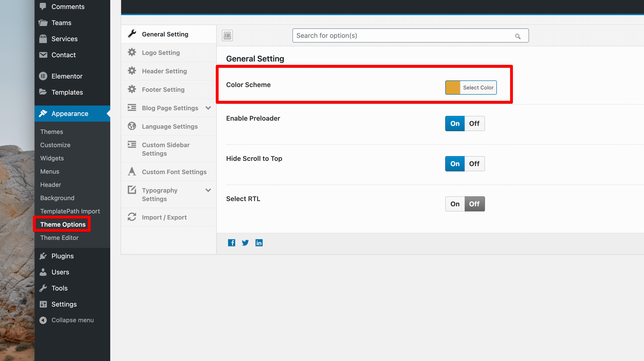Open Theme Editor submenu link
644x361 pixels.
pos(59,238)
